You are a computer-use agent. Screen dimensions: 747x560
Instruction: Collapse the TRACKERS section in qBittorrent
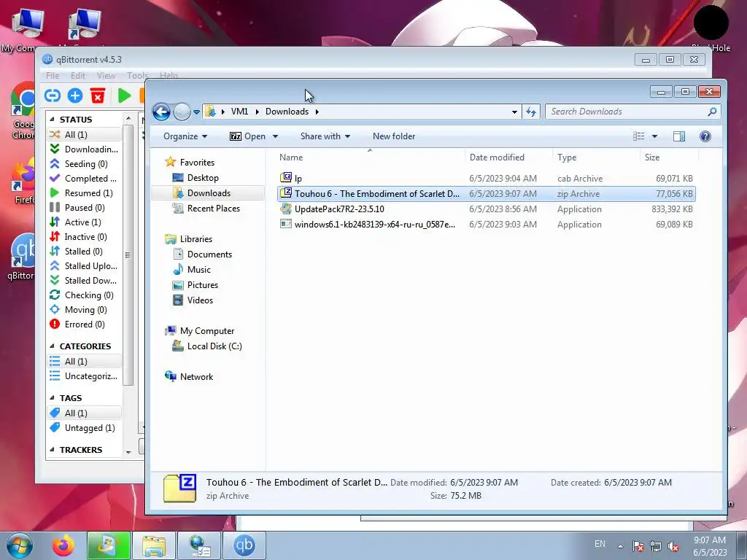[52, 449]
